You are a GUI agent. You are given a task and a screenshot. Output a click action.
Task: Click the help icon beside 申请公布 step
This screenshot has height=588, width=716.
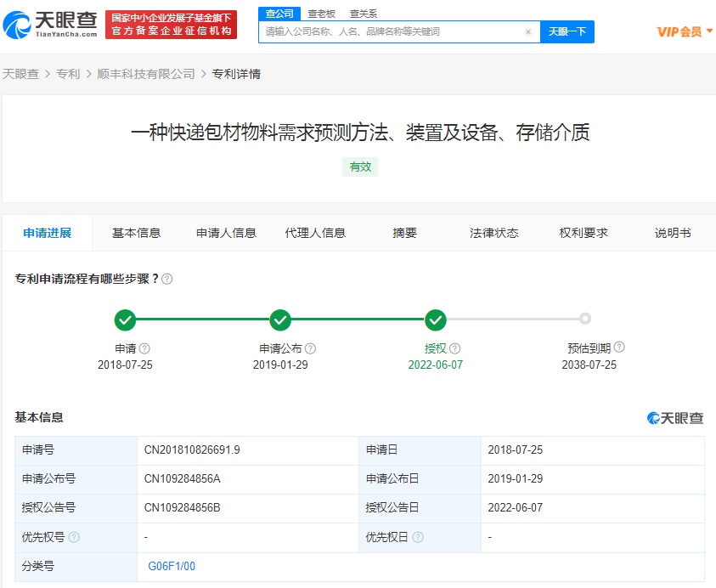tap(311, 348)
